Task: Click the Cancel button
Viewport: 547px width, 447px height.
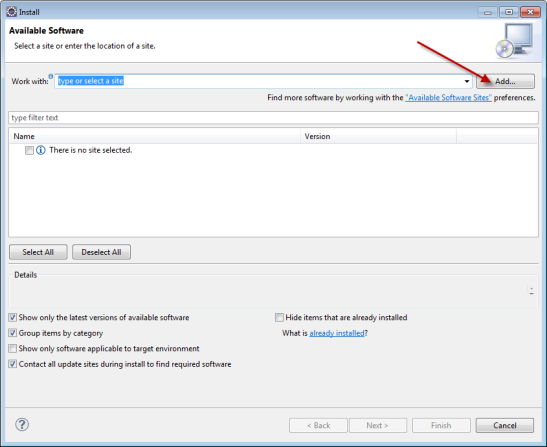Action: [x=505, y=425]
